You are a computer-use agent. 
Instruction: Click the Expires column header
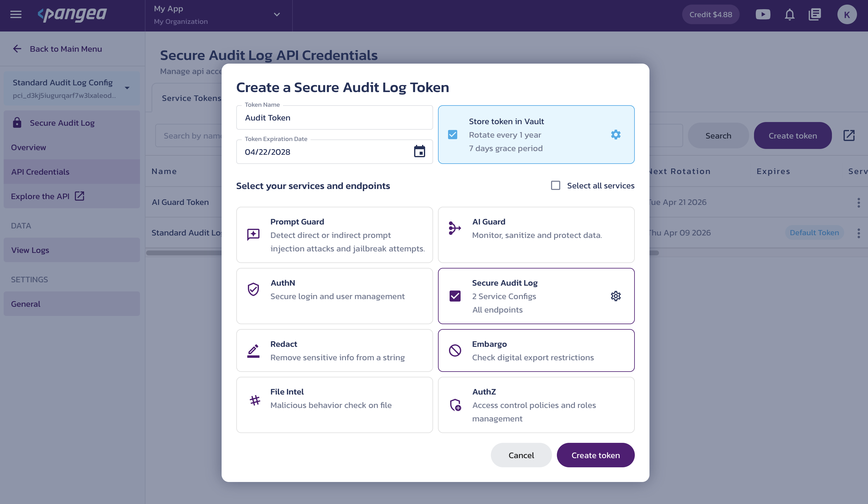point(773,171)
